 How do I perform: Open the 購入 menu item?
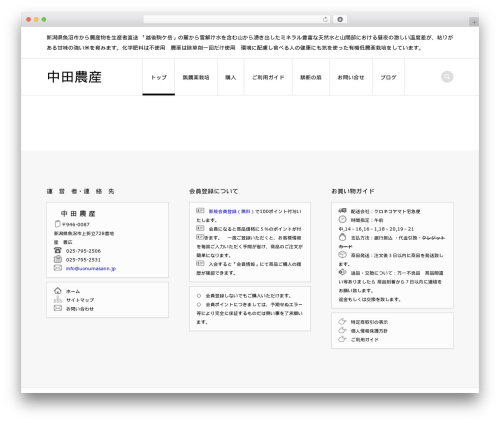coord(231,77)
